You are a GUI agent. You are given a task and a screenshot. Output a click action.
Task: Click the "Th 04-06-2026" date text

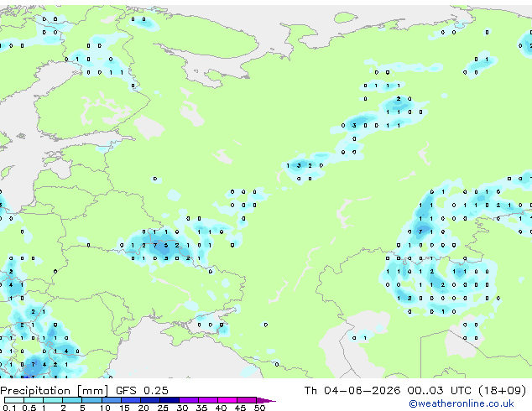tap(352, 391)
